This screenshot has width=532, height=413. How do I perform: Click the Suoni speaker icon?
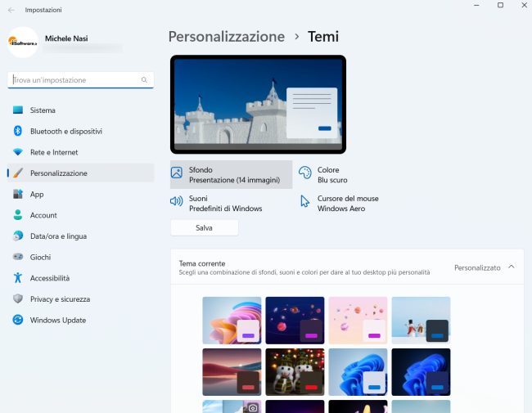(177, 201)
